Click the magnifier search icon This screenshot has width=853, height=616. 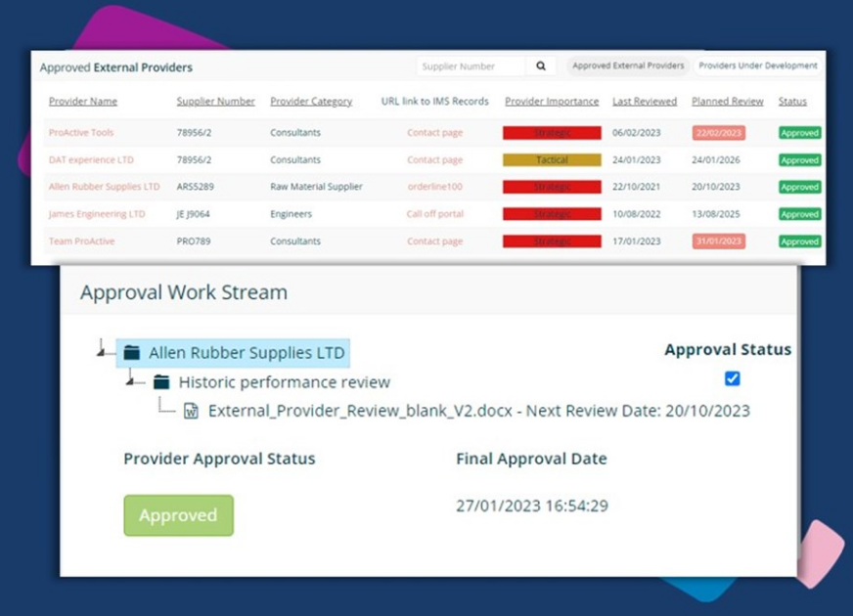pos(541,66)
